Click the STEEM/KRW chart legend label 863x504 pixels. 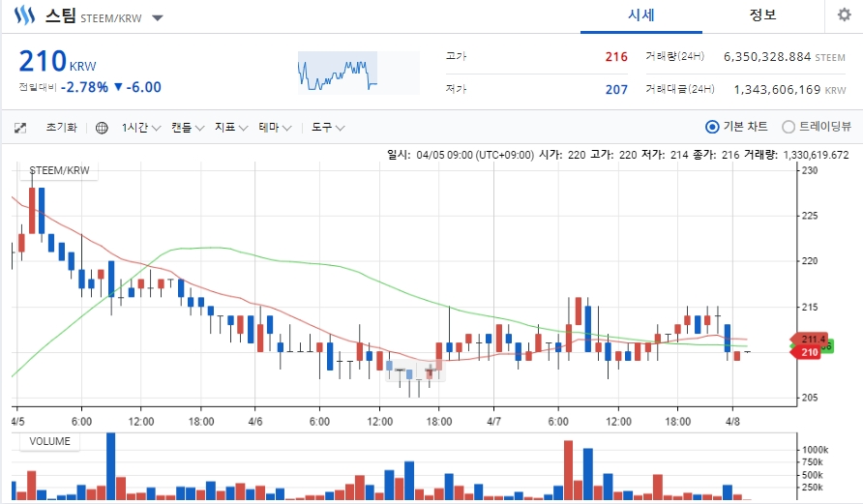(59, 170)
